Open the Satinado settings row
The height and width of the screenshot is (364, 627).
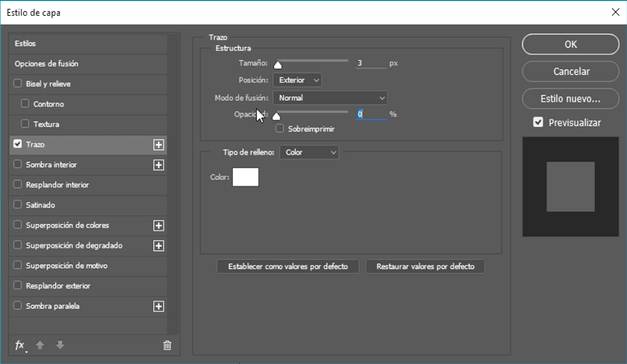tap(88, 205)
